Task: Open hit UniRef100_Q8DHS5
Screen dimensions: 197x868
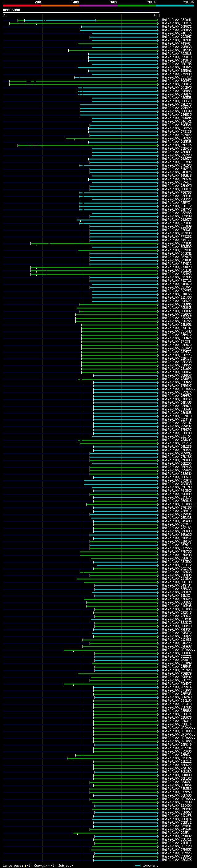Action: tap(176, 30)
